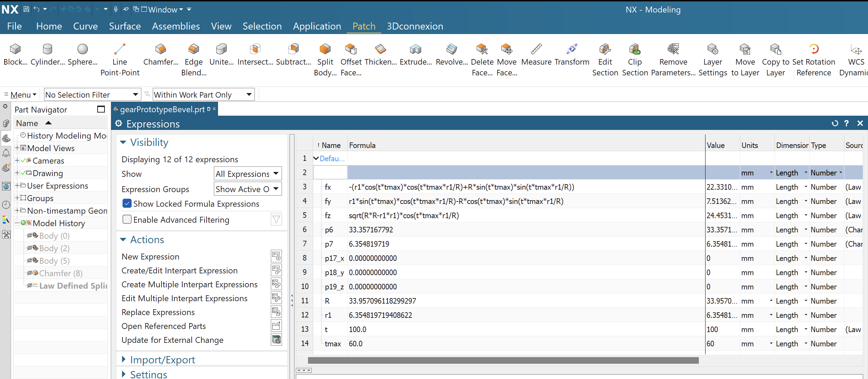Uncheck Show Locked Formula Expressions

tap(127, 204)
